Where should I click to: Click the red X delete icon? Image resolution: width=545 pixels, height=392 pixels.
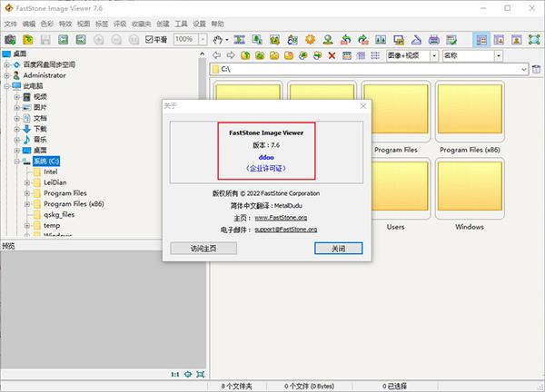tap(332, 55)
